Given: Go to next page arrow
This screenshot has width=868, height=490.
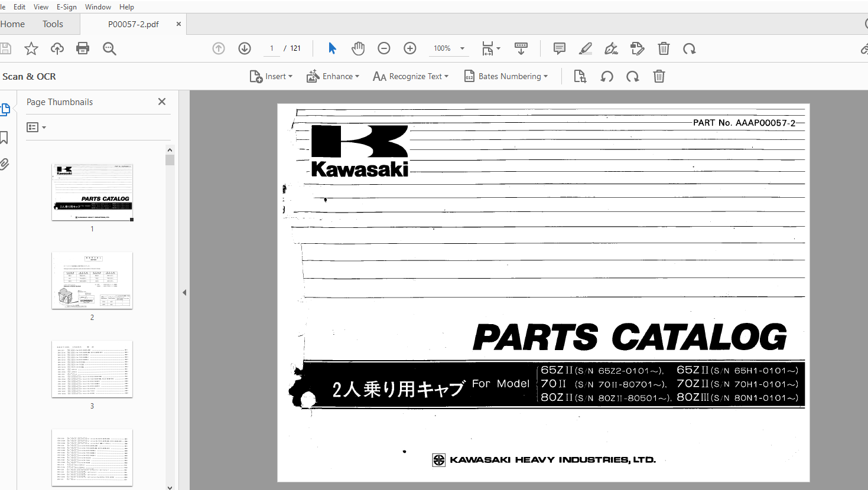Looking at the screenshot, I should point(245,48).
